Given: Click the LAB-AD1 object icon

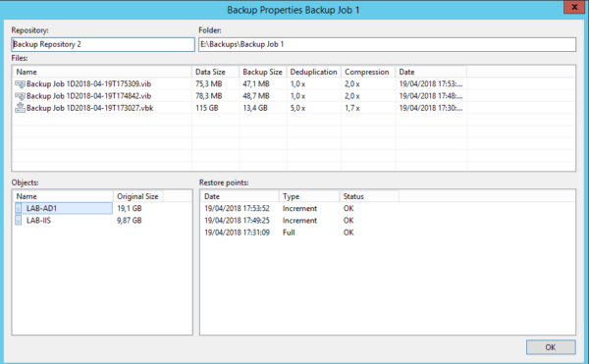Looking at the screenshot, I should coord(19,208).
